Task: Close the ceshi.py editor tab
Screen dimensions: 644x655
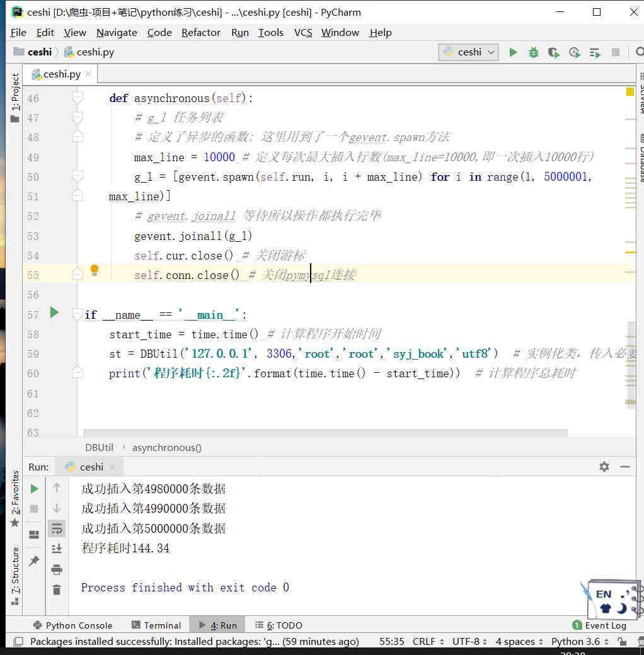Action: pos(88,74)
